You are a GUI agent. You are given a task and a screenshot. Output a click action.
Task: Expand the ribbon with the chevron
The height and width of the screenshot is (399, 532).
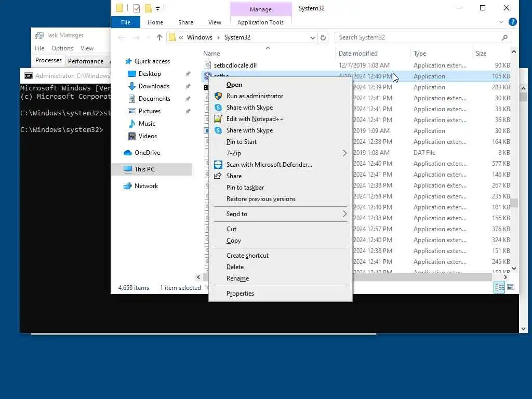(501, 22)
